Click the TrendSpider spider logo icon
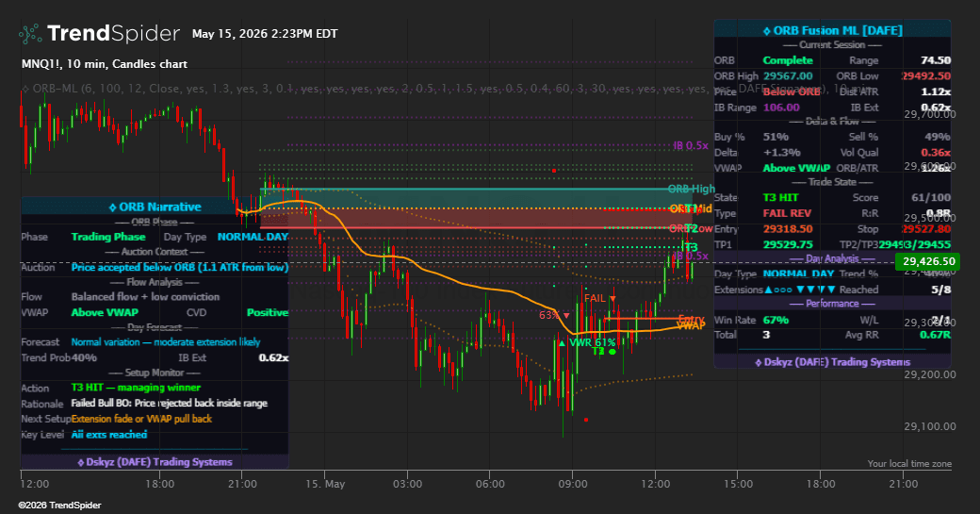Image resolution: width=980 pixels, height=514 pixels. [x=30, y=33]
